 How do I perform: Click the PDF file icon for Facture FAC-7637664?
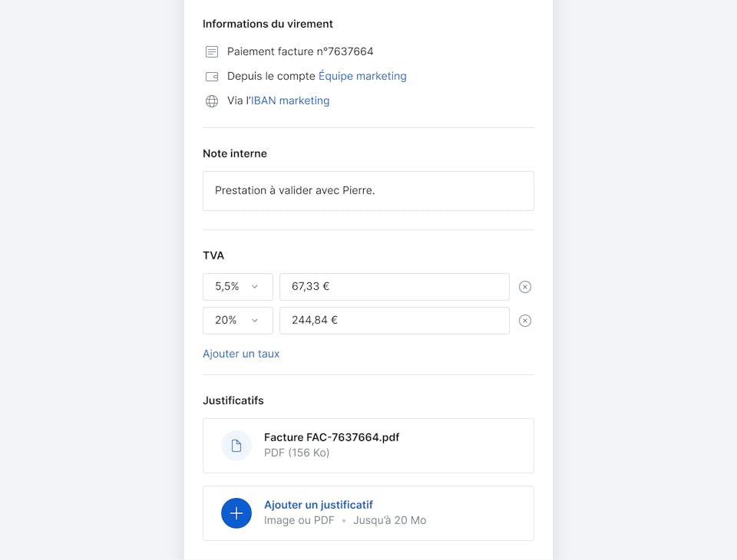236,446
